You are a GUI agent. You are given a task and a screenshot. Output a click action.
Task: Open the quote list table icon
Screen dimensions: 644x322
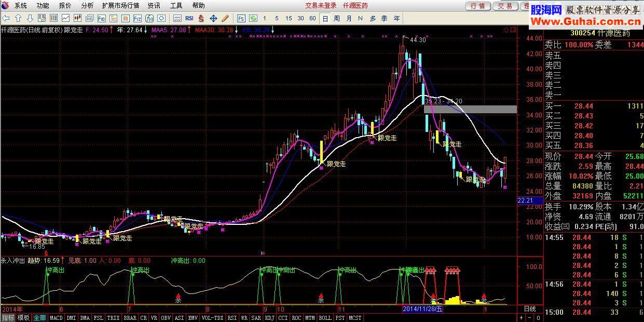(53, 18)
